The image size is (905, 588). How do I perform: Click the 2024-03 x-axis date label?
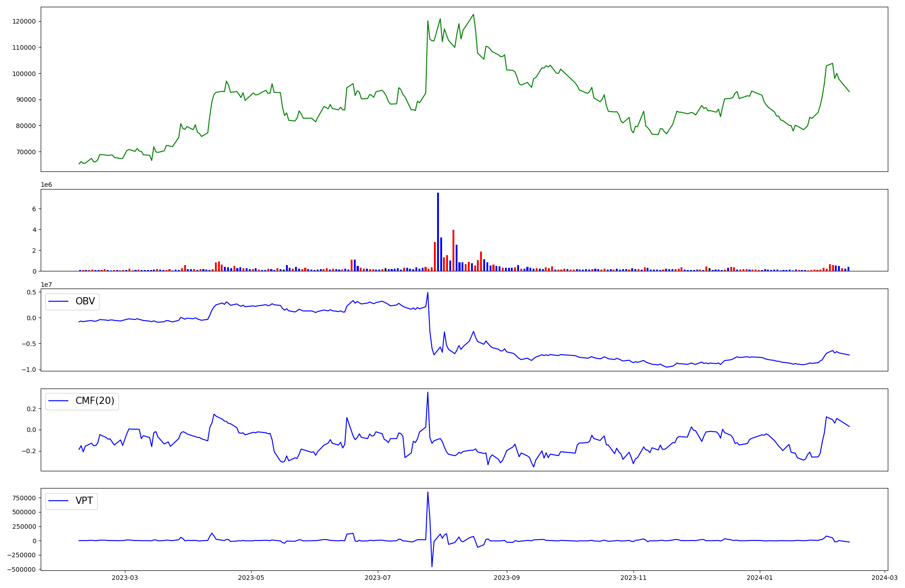pos(884,577)
